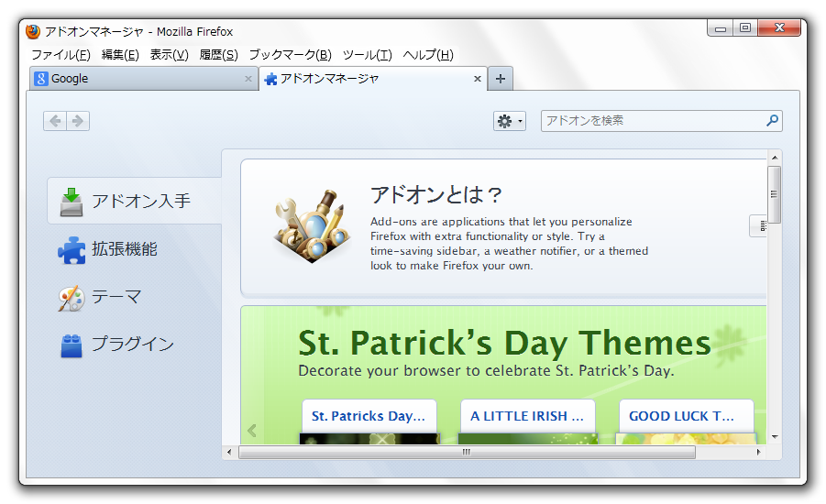Click previous arrow in themes carousel
The image size is (826, 504).
pos(252,431)
